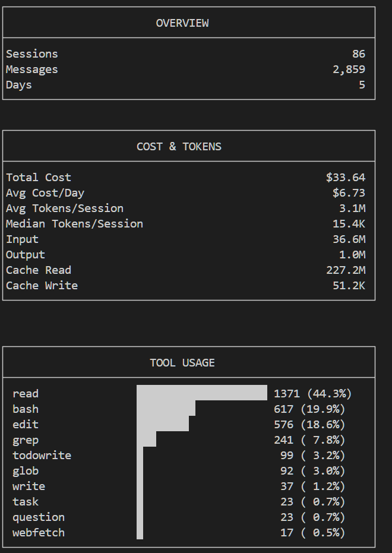Click the grep usage bar
Image resolution: width=392 pixels, height=553 pixels.
(146, 439)
